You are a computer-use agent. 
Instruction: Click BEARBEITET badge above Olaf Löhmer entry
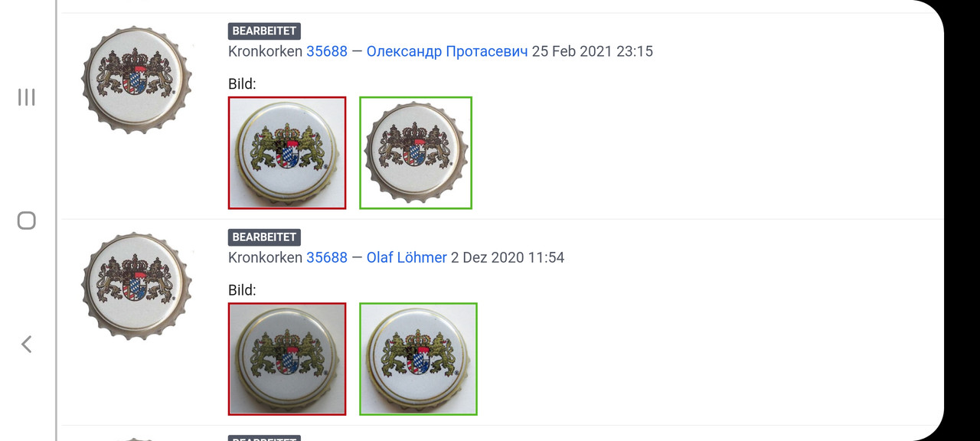(264, 237)
